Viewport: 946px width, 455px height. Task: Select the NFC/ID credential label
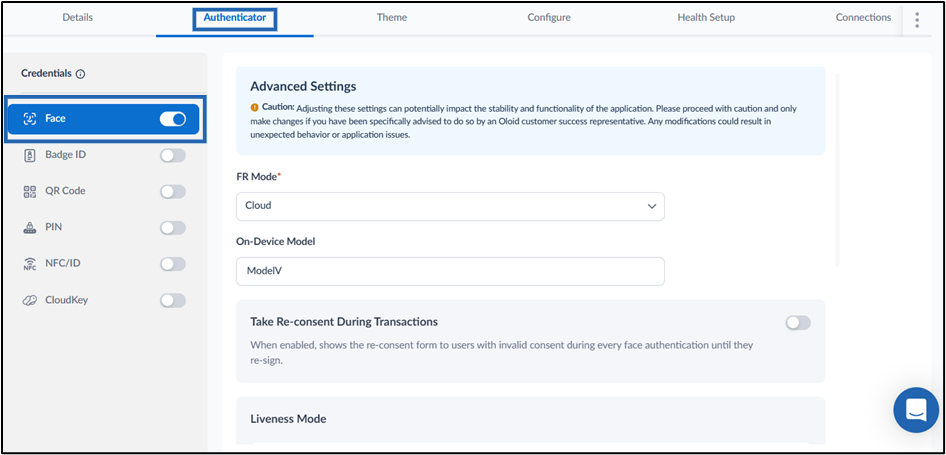[63, 263]
